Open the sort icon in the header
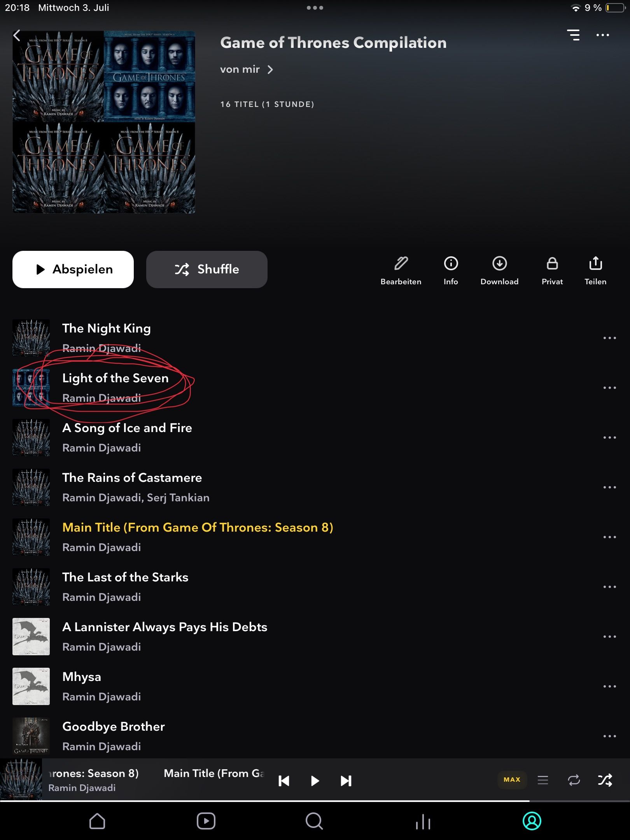Viewport: 630px width, 840px height. point(573,35)
